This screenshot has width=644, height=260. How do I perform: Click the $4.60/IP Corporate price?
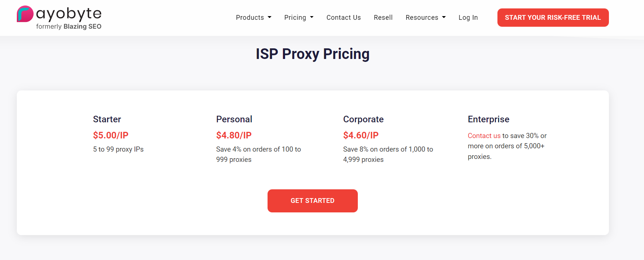(361, 135)
